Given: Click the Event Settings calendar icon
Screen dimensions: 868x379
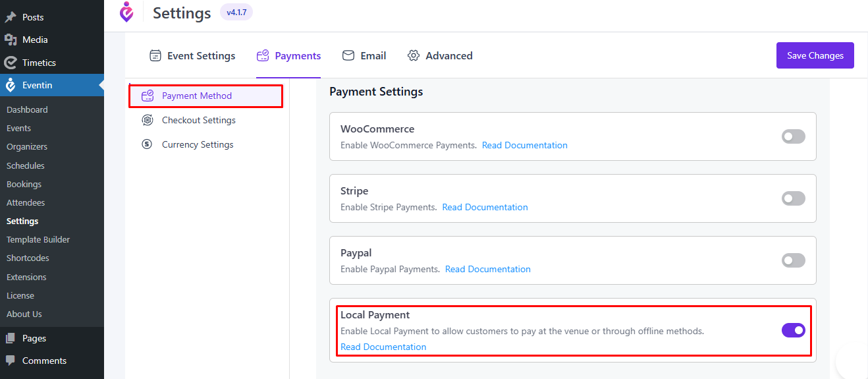Looking at the screenshot, I should [155, 55].
